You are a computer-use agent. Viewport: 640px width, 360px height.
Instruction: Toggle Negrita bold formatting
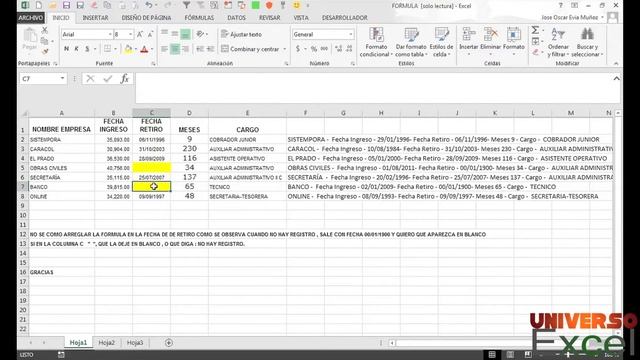(66, 49)
